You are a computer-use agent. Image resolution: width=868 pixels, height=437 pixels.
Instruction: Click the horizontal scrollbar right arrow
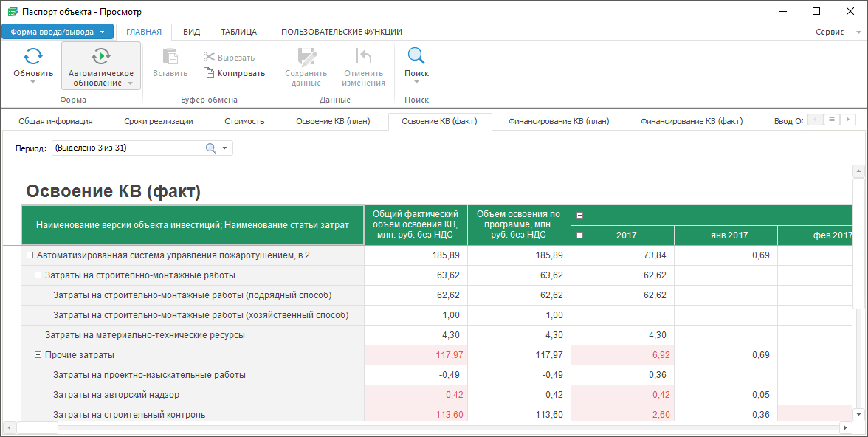(x=846, y=427)
